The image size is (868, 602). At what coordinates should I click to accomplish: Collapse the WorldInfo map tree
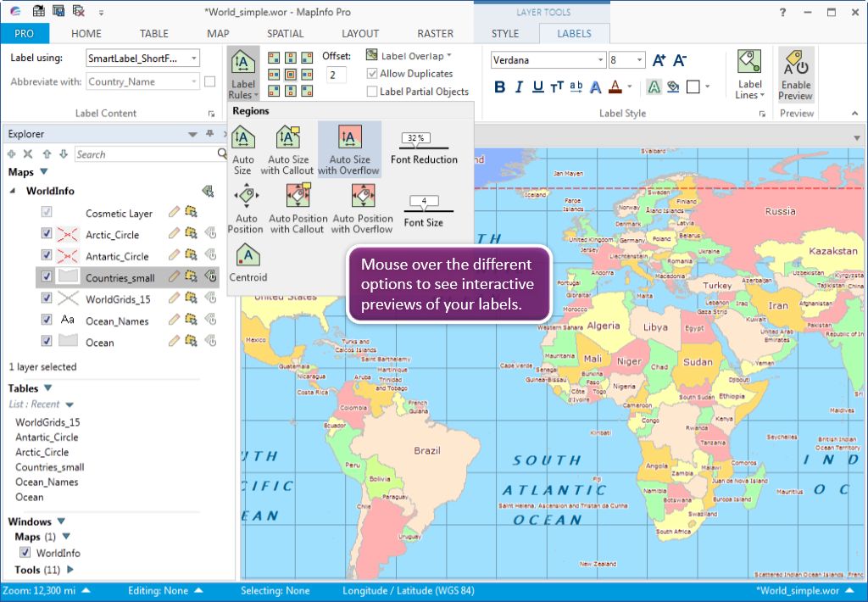coord(13,191)
